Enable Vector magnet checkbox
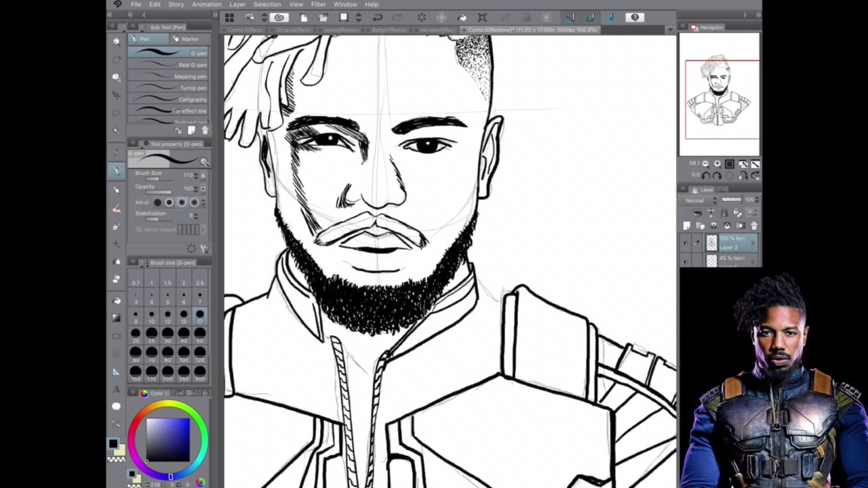868x488 pixels. click(x=140, y=230)
